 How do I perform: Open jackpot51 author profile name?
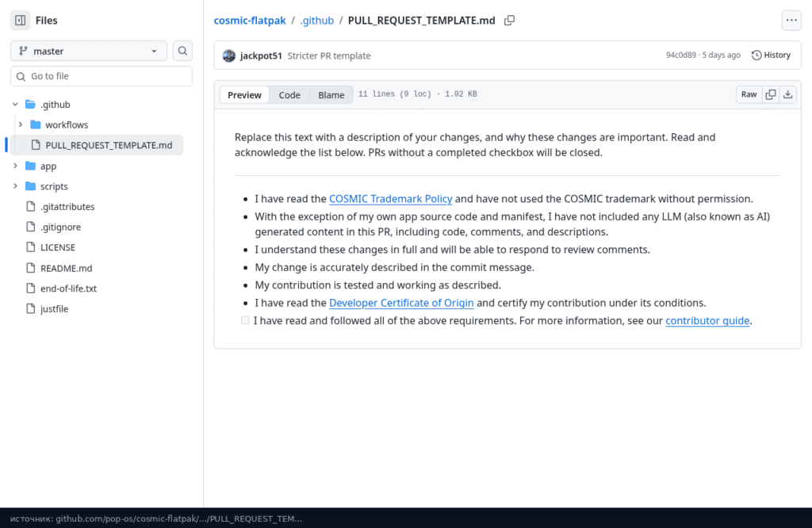coord(261,55)
